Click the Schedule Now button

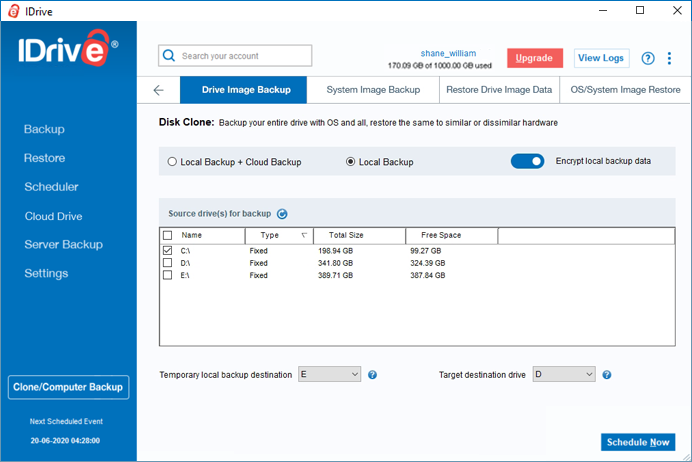(638, 442)
